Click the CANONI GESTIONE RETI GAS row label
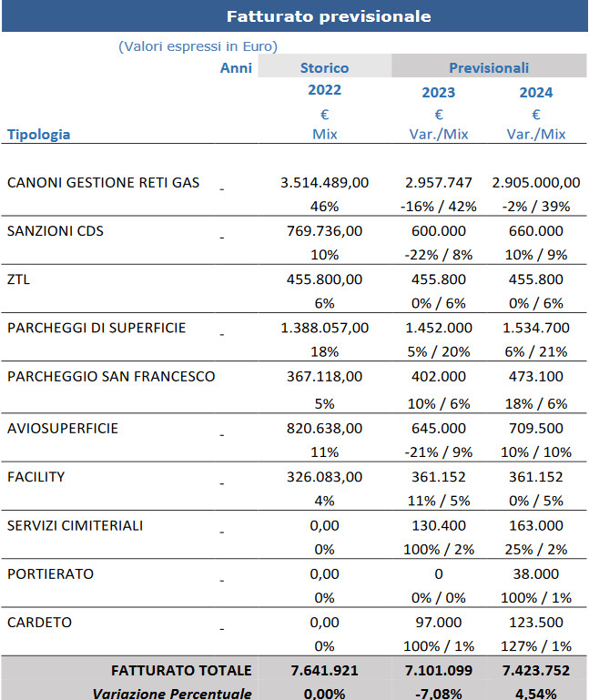589x700 pixels. pyautogui.click(x=103, y=183)
